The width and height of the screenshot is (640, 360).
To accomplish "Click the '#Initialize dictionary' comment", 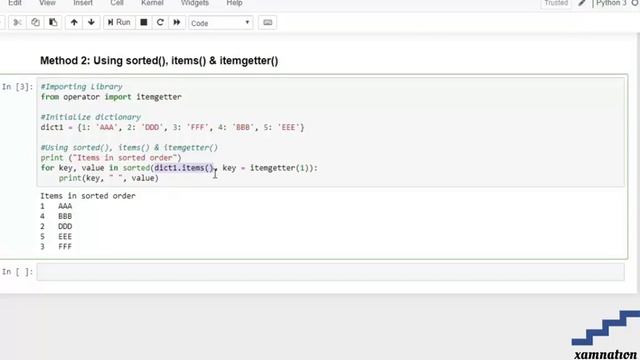I will click(91, 117).
